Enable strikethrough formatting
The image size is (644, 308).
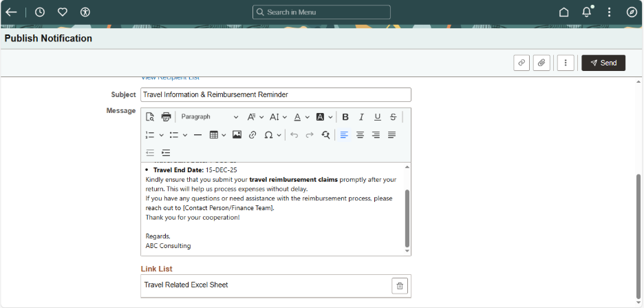[393, 117]
